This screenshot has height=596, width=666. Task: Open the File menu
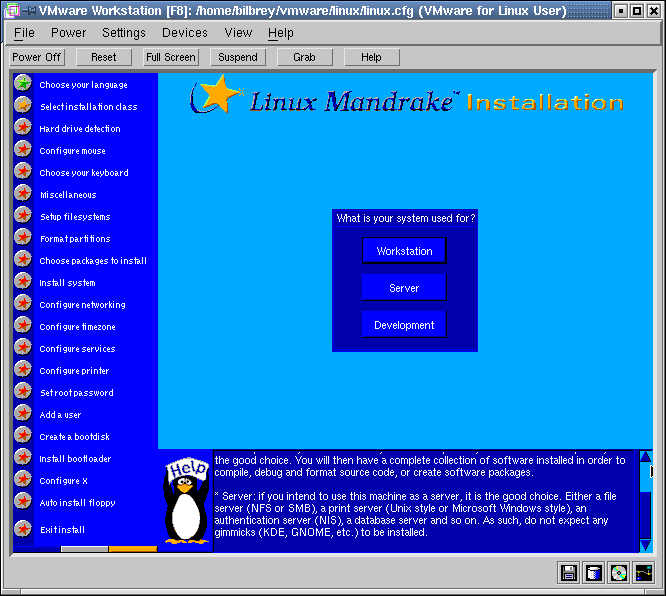24,33
